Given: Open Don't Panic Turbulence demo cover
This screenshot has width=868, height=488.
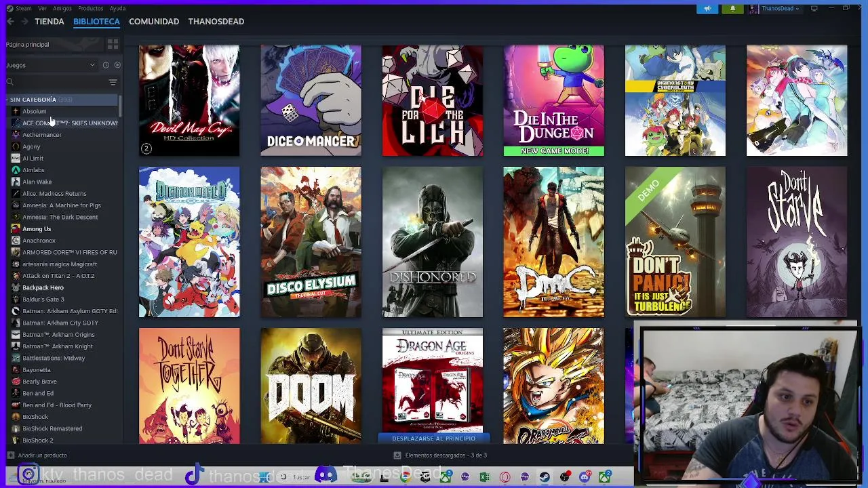Looking at the screenshot, I should point(675,242).
